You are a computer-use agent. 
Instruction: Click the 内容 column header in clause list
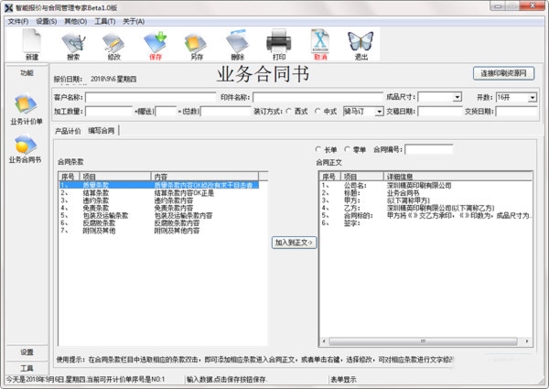pos(205,176)
